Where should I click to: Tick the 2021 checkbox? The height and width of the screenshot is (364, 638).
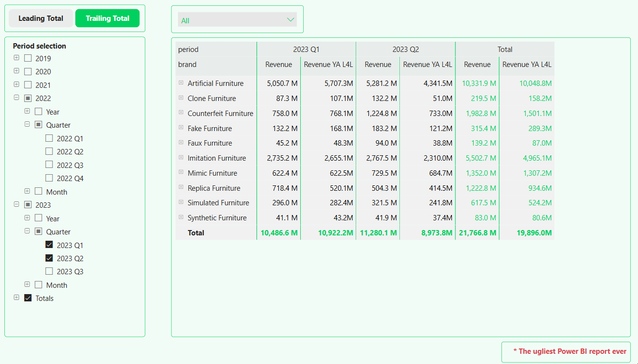point(28,85)
